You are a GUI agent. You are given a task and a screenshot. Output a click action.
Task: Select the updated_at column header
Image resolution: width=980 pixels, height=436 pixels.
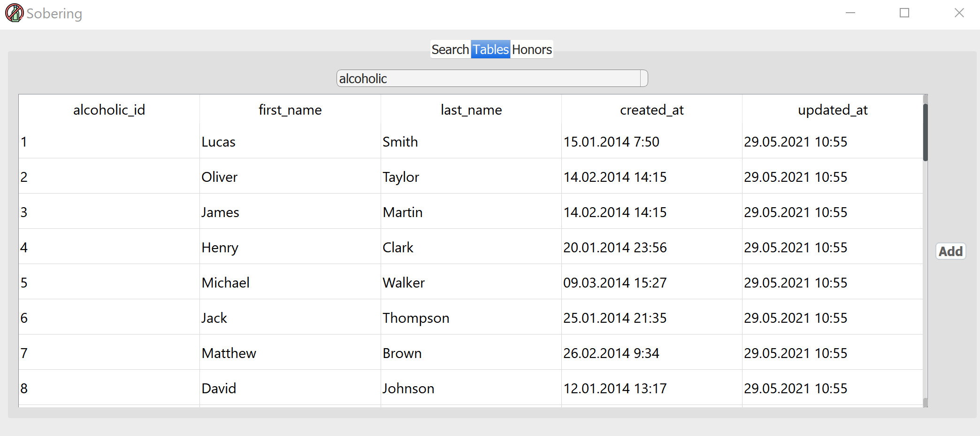click(833, 110)
